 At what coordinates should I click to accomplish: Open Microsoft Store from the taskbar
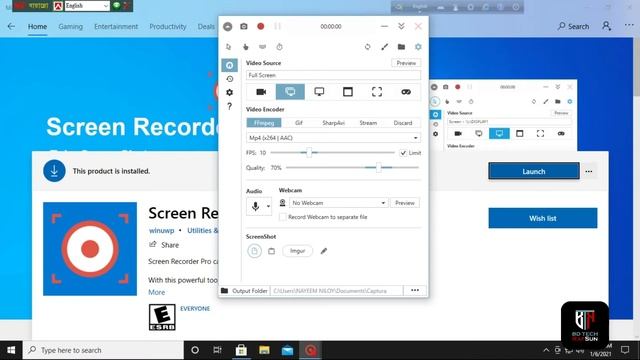(x=241, y=350)
